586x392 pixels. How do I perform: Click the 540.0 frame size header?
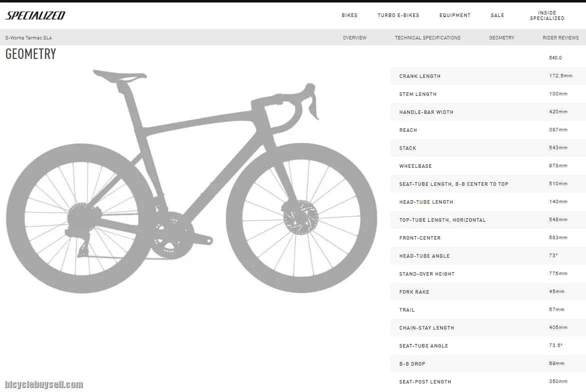555,58
